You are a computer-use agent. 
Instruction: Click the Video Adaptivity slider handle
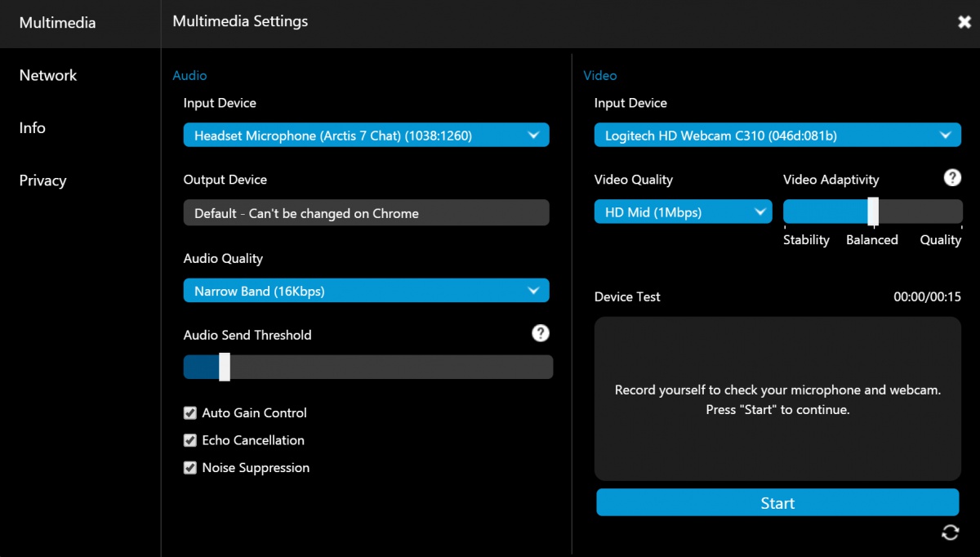873,212
